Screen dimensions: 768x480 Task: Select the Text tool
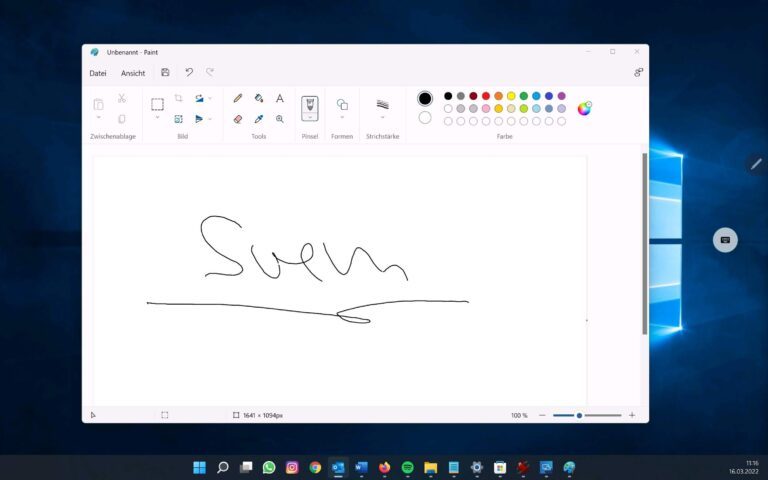(279, 98)
